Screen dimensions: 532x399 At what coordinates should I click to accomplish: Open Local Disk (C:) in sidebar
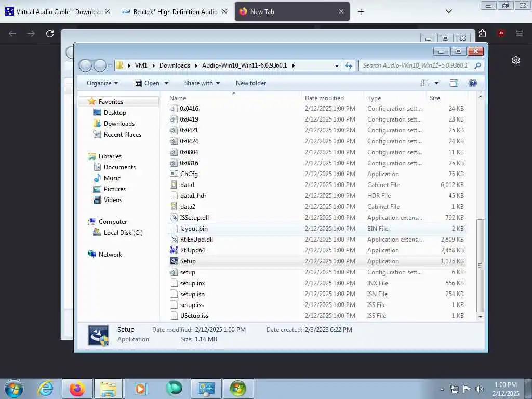pos(123,232)
